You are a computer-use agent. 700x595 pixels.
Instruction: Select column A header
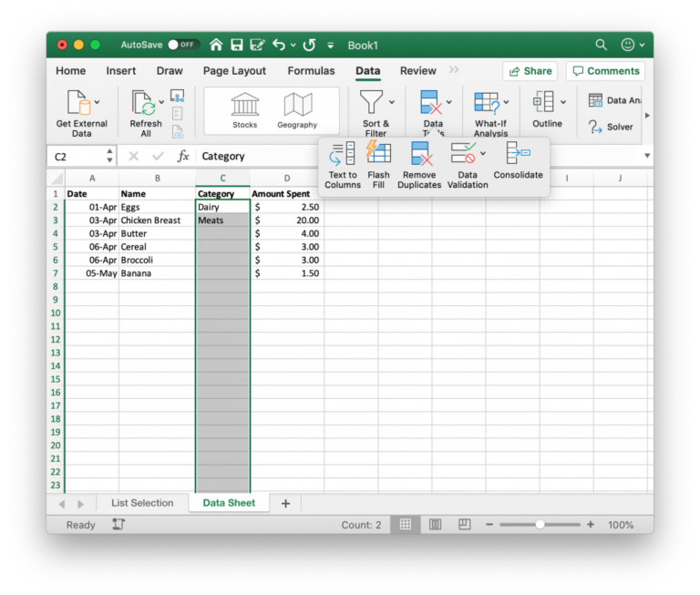point(92,178)
